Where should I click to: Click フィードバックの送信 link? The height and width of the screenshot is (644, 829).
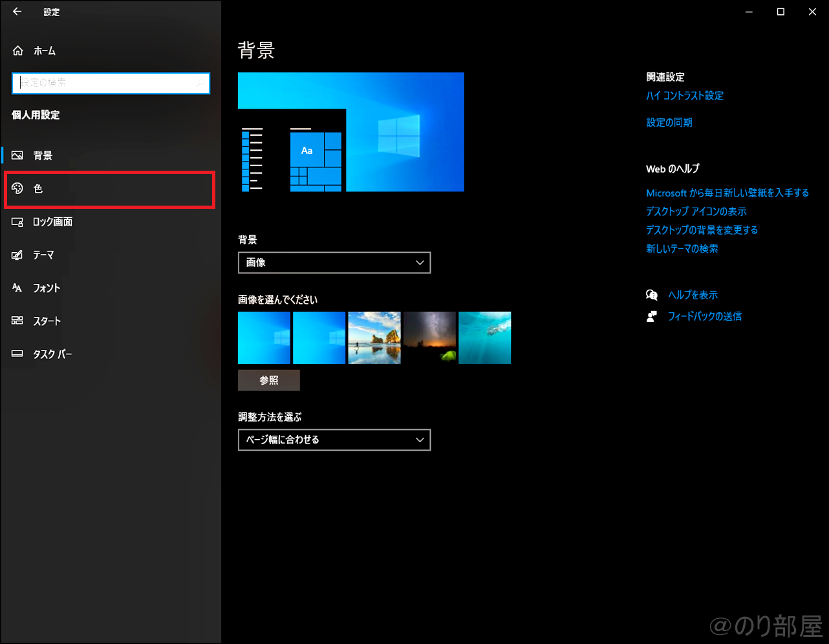(x=704, y=316)
